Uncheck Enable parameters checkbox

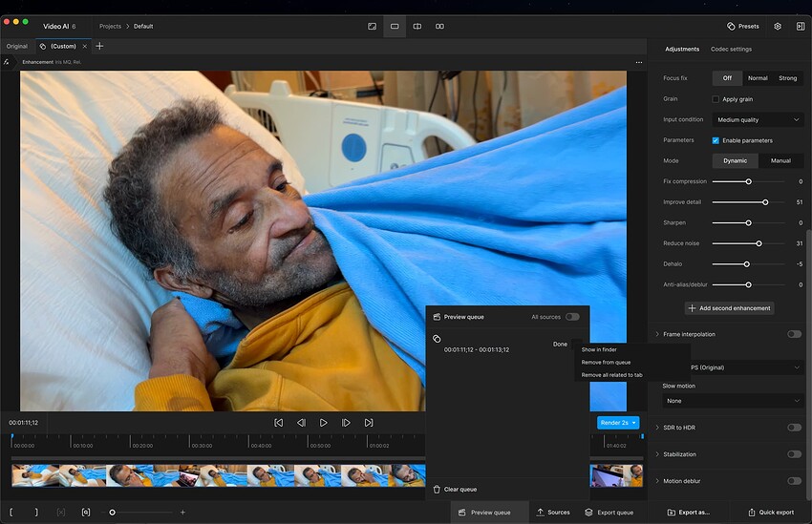tap(716, 140)
